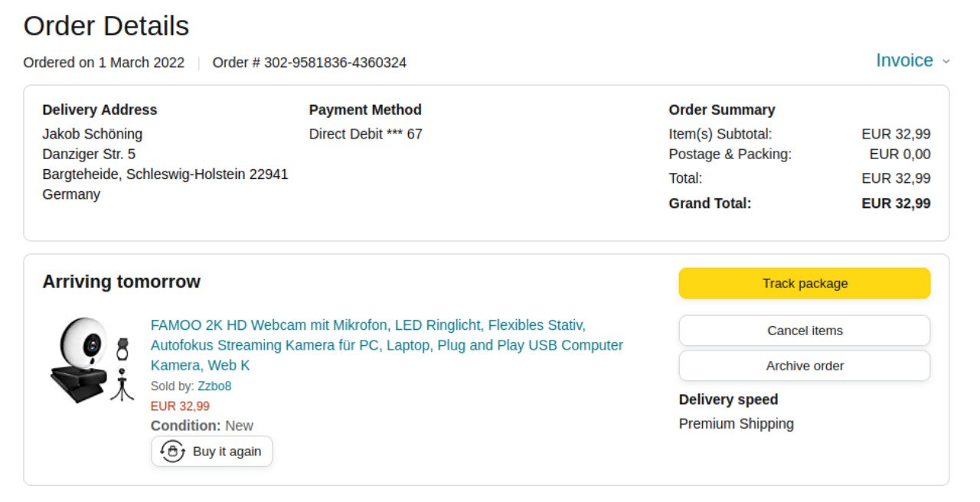
Task: Click the Ordered on 1 March 2022 date
Action: (x=103, y=63)
